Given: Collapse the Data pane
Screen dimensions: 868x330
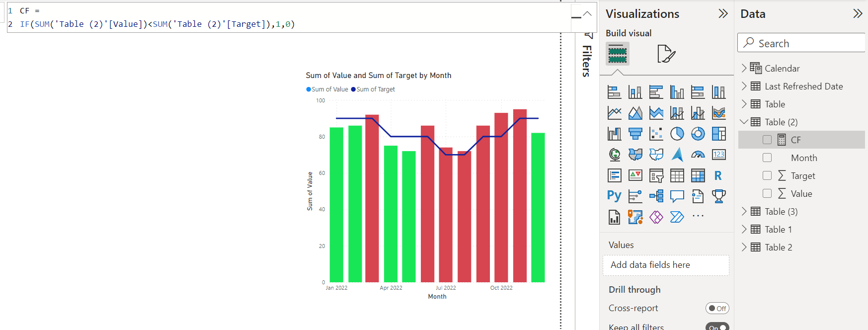Looking at the screenshot, I should click(x=858, y=14).
